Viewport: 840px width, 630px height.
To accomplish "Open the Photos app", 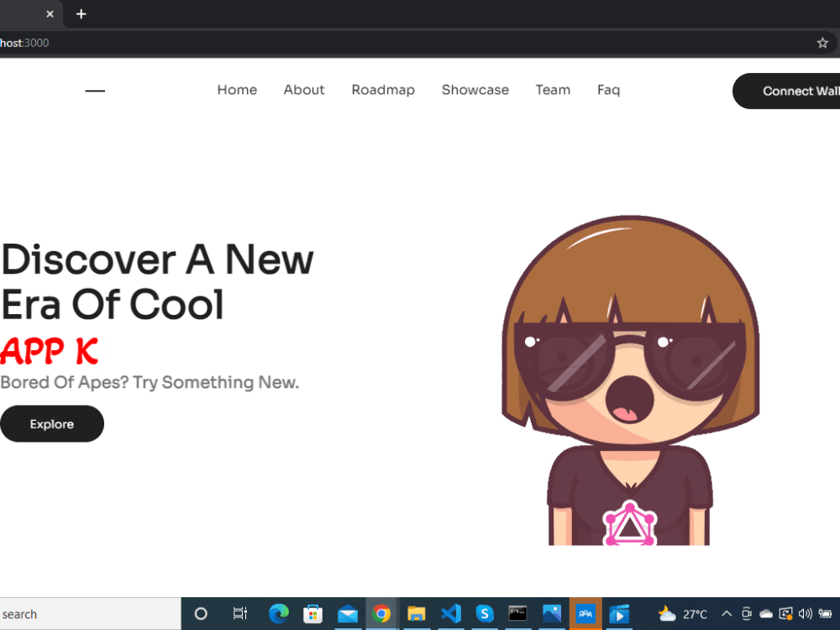I will [552, 613].
